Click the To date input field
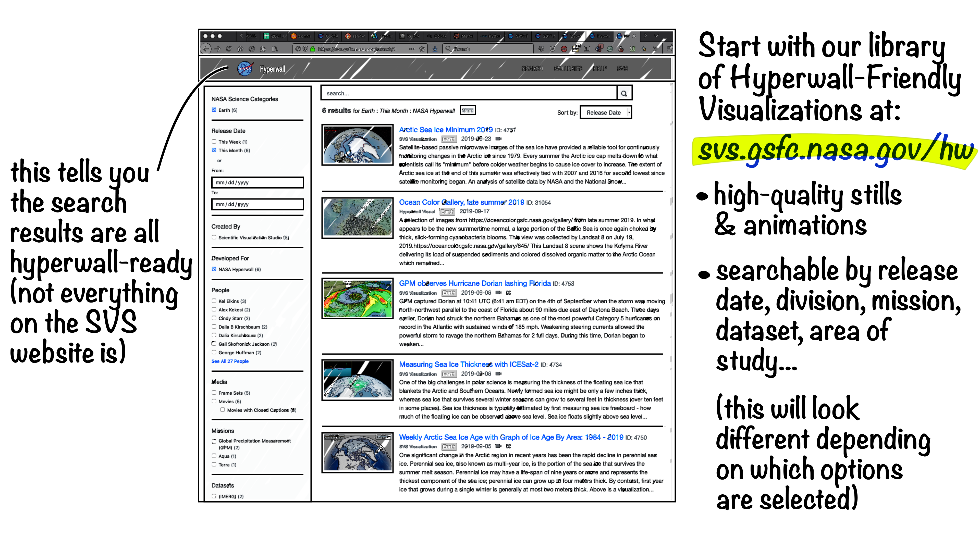This screenshot has height=551, width=980. [258, 204]
